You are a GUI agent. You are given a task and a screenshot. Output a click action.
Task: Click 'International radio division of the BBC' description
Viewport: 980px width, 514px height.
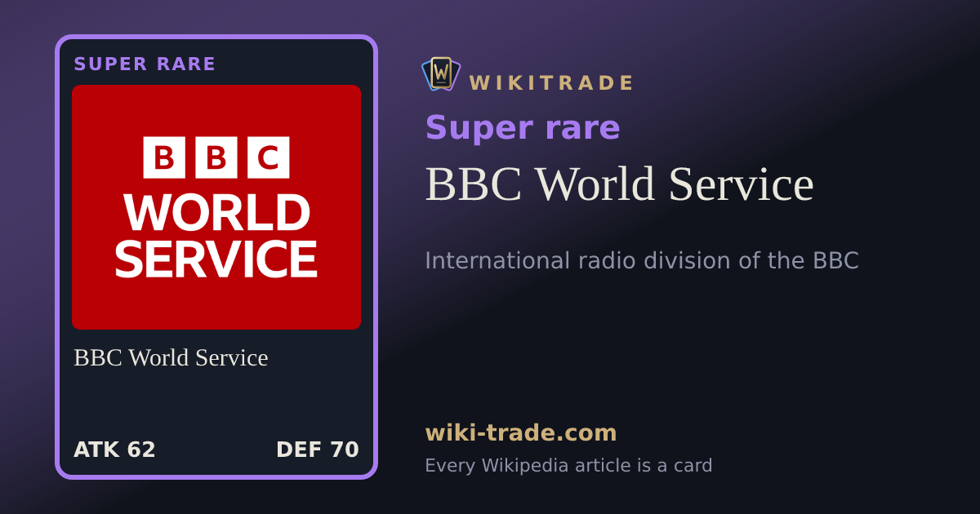click(x=642, y=260)
